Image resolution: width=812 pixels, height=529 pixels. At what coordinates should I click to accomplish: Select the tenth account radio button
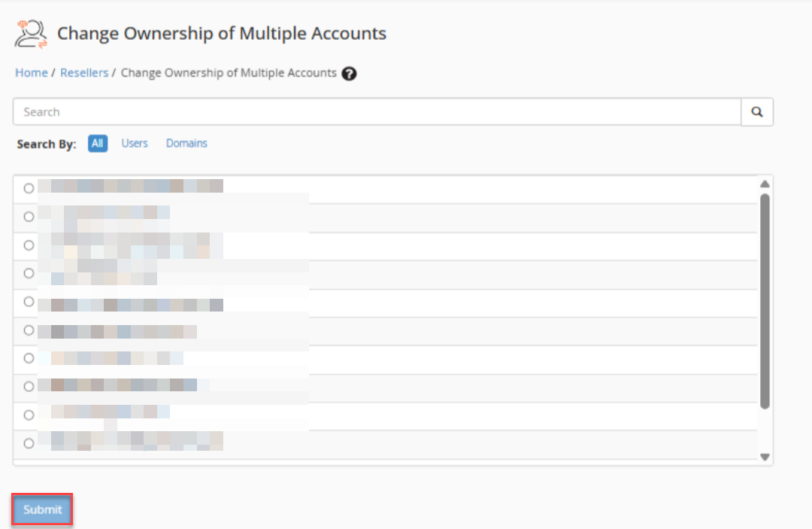29,443
